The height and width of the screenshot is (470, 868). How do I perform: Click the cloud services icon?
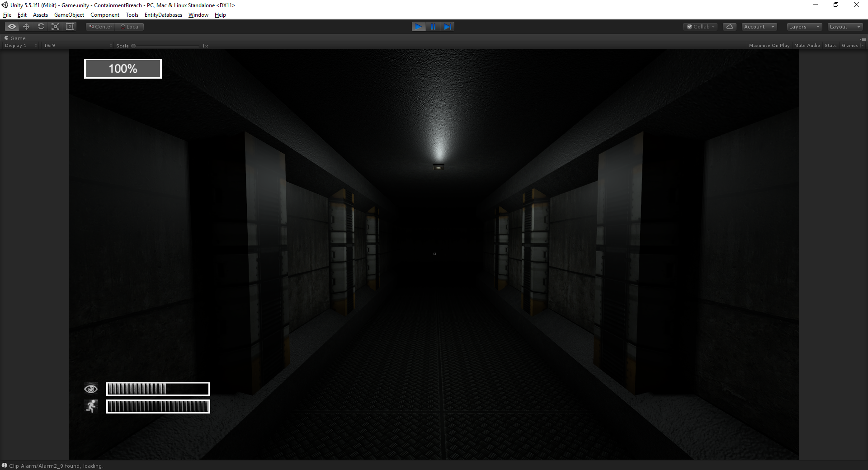tap(730, 27)
